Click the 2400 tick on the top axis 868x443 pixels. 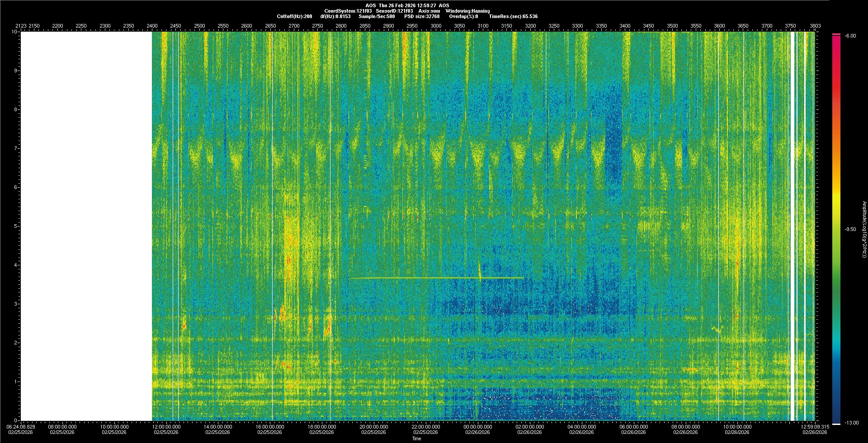pyautogui.click(x=152, y=26)
